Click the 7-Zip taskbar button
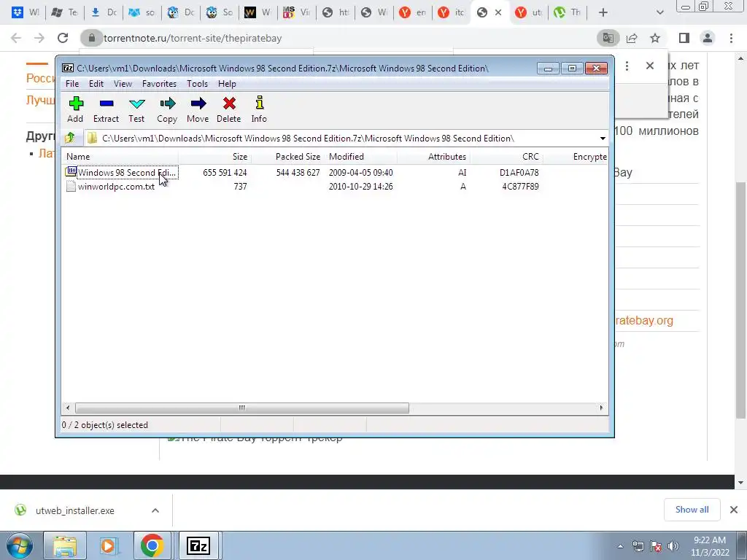The width and height of the screenshot is (747, 560). point(198,545)
